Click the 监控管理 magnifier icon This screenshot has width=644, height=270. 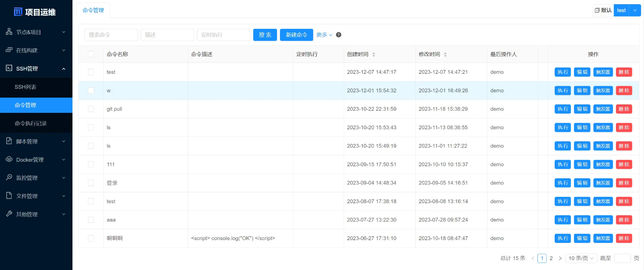pyautogui.click(x=9, y=177)
